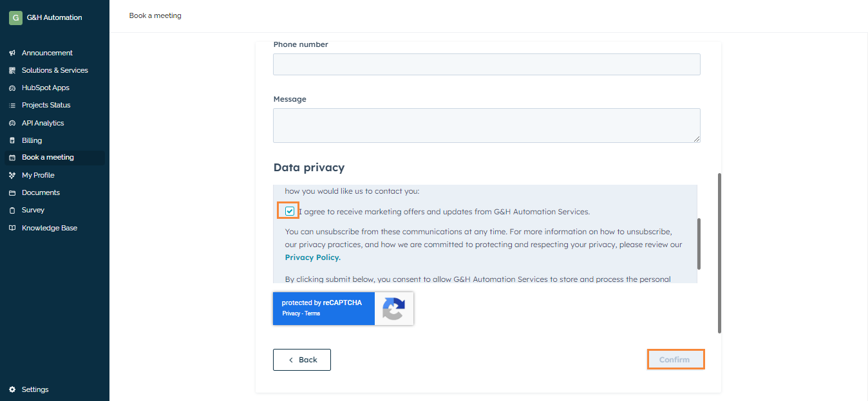Click the Projects Status list icon

point(12,105)
